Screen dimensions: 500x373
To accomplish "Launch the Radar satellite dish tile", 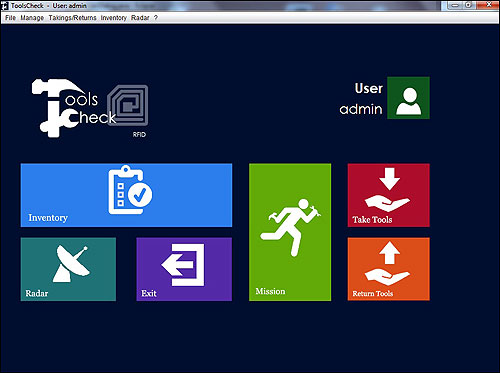I will pyautogui.click(x=68, y=269).
